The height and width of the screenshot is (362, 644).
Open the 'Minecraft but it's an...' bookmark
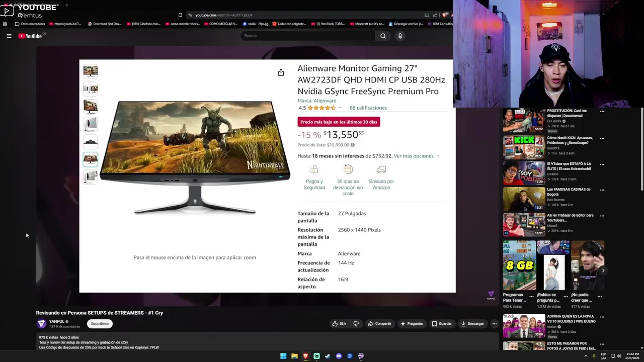(367, 24)
